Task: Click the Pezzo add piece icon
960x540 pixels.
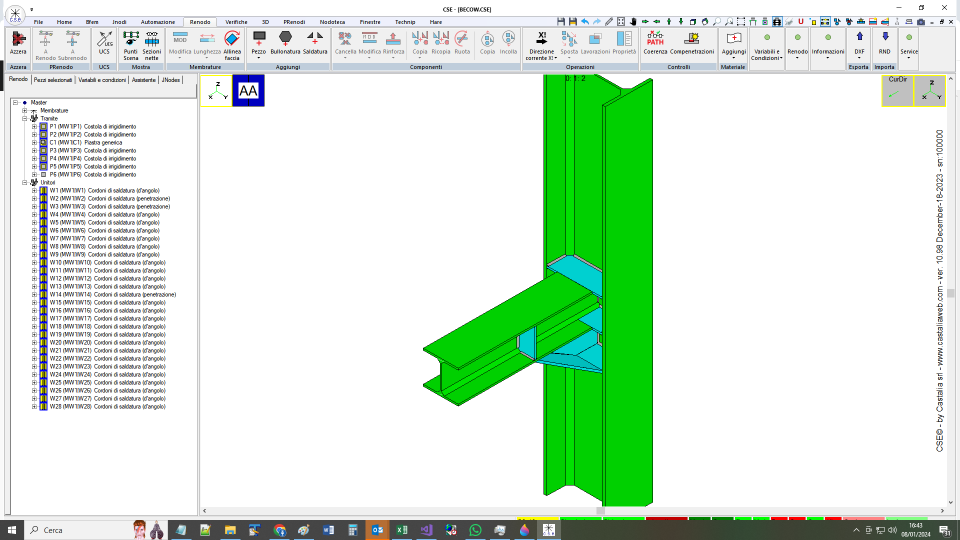Action: (259, 44)
